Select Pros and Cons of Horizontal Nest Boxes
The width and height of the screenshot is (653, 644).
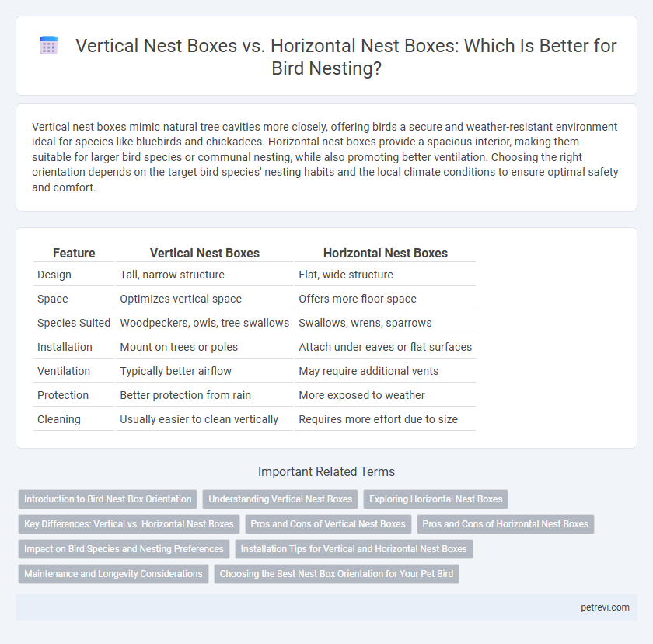[505, 524]
